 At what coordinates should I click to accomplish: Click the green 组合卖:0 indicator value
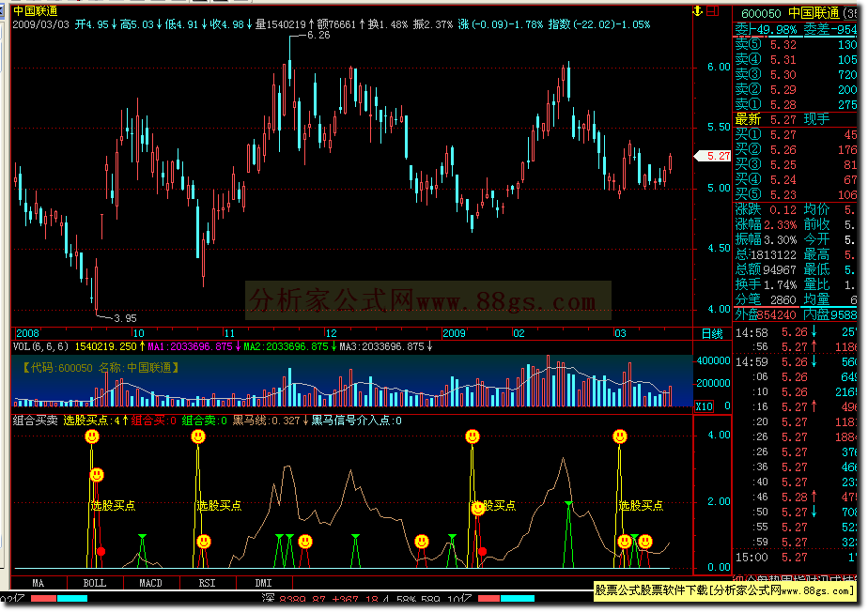[204, 421]
